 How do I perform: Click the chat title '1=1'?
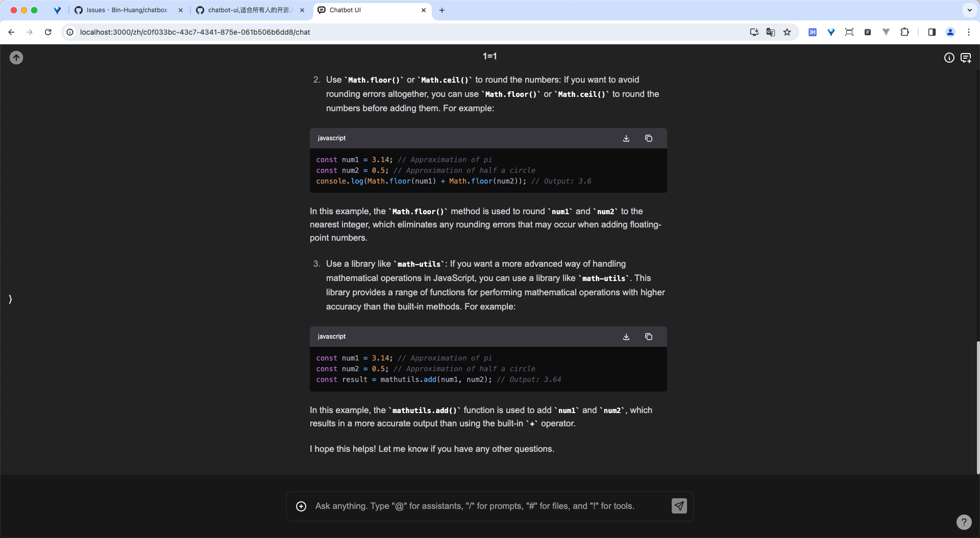[489, 56]
